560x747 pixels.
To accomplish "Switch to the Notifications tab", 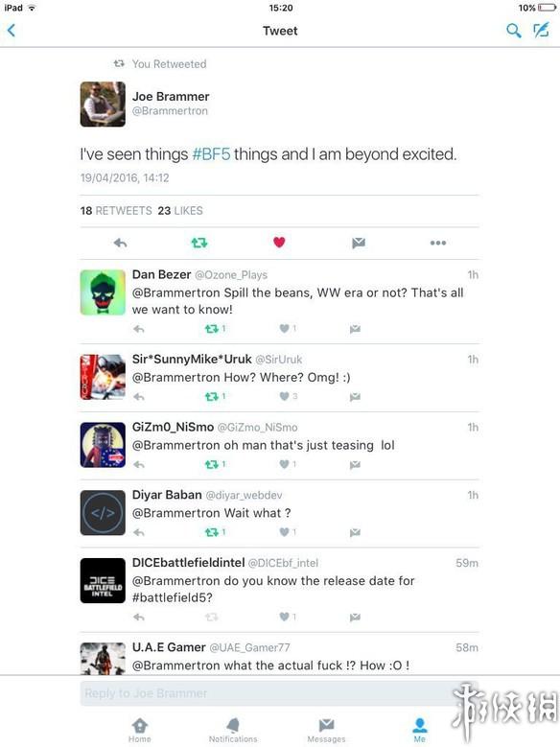I will tap(233, 731).
